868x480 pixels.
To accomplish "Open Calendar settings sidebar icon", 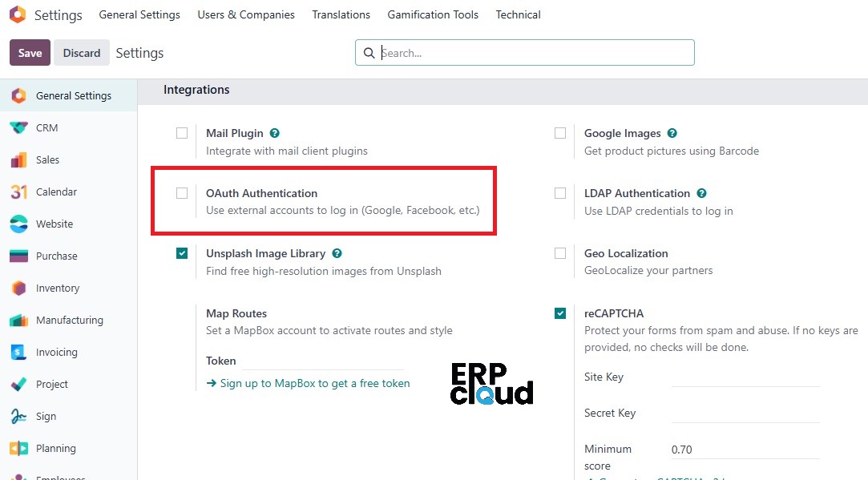I will click(18, 192).
